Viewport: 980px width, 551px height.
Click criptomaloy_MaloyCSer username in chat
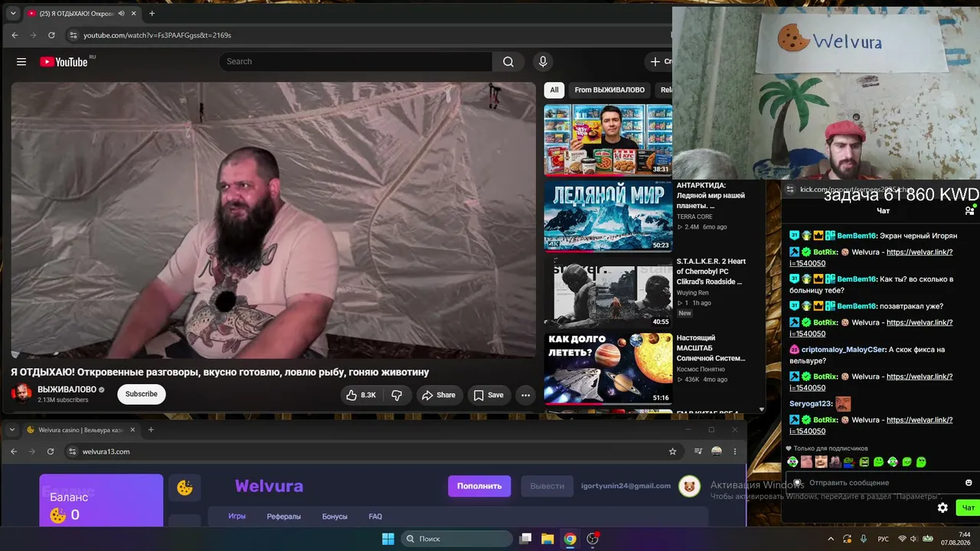[x=843, y=350]
